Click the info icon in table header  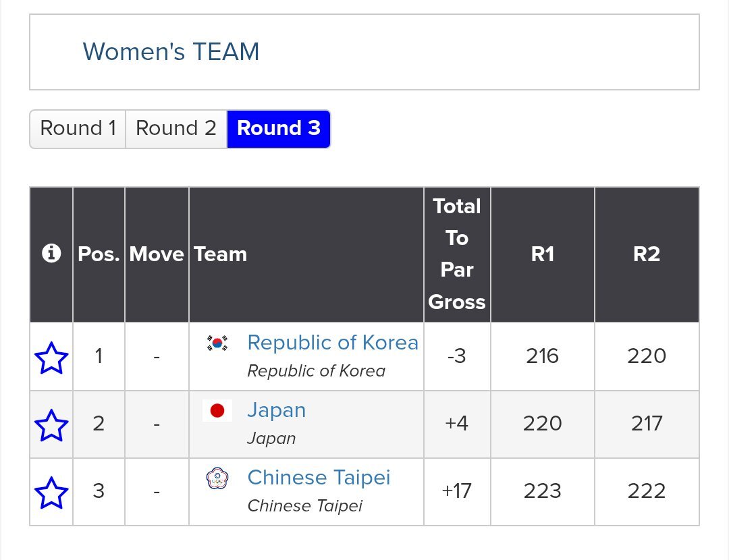click(x=51, y=253)
